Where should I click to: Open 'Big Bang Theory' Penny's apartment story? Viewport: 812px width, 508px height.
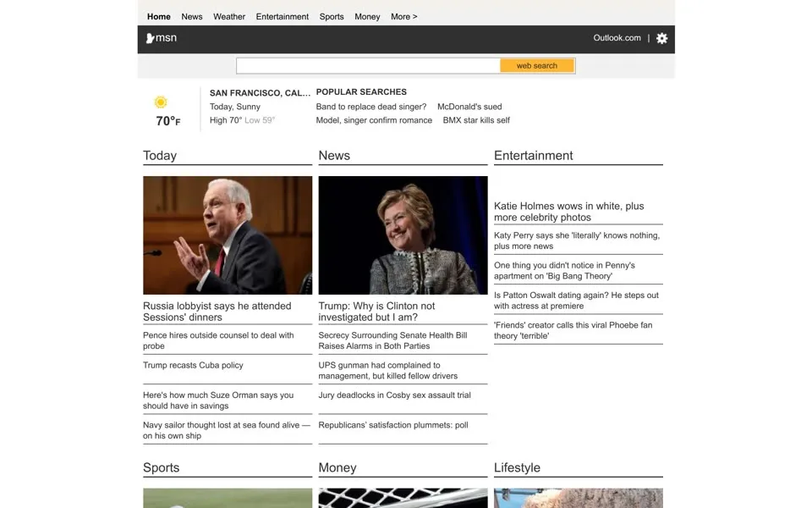tap(564, 271)
